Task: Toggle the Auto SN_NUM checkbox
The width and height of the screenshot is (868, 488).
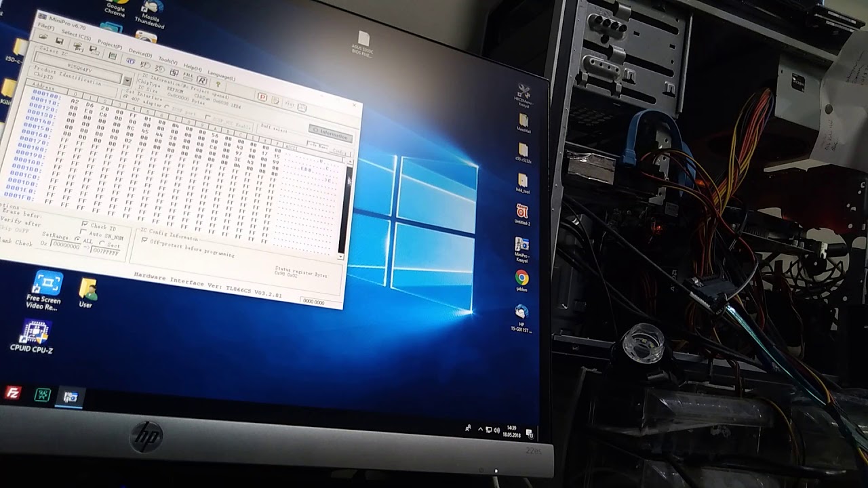Action: point(84,232)
